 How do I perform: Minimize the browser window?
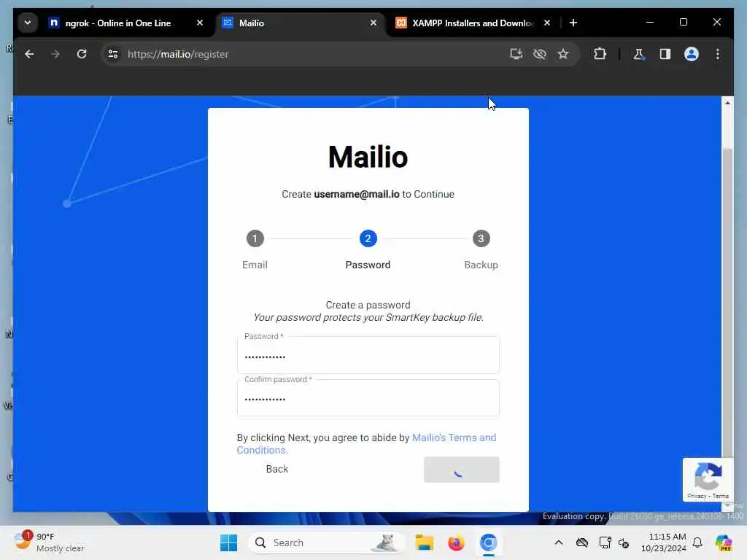click(650, 22)
